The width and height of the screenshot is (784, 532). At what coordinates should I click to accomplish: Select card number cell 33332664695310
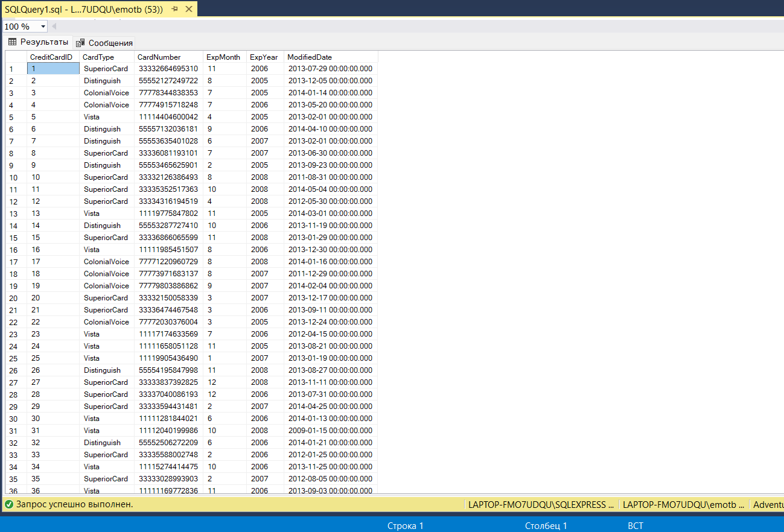pyautogui.click(x=168, y=69)
